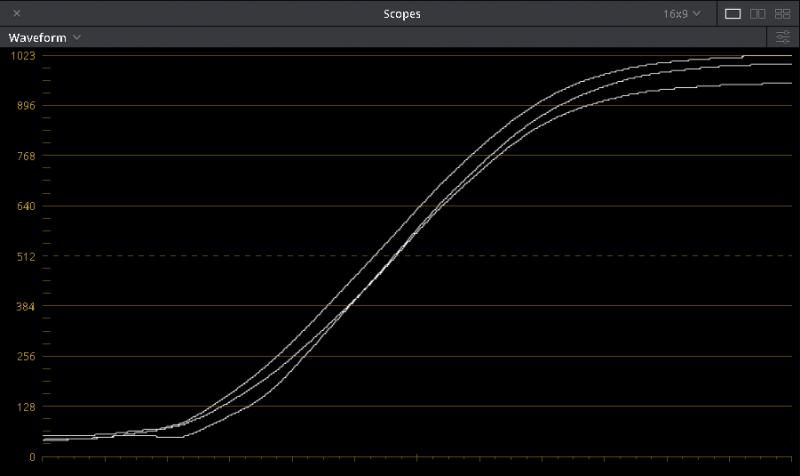Screen dimensions: 800x476
Task: Click the Scopes panel title
Action: pos(402,14)
